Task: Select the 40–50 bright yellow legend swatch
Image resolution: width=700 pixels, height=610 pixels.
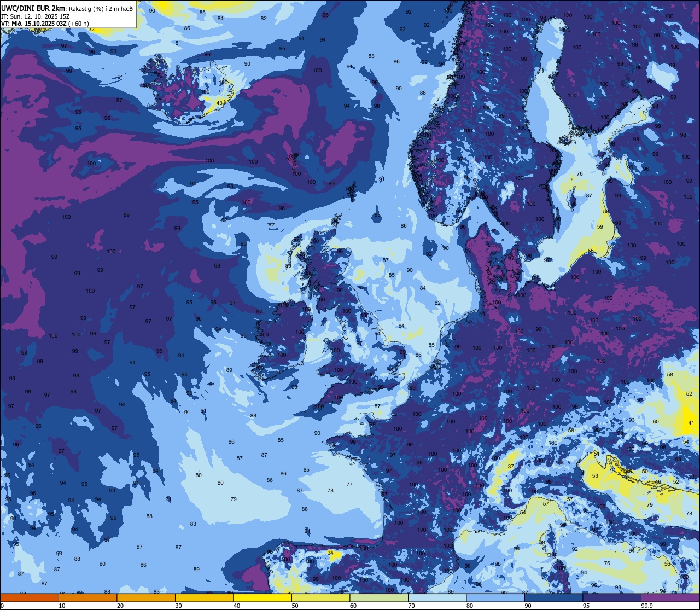Action: coord(262,598)
